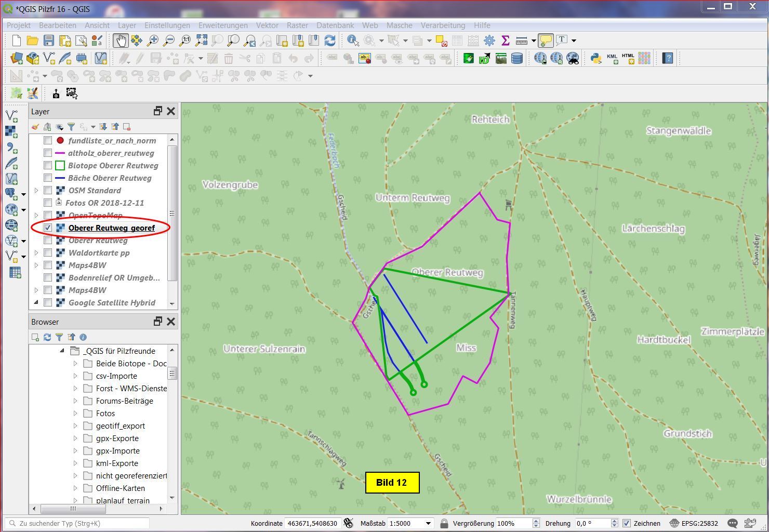Expand the Waldortkarte pp layer

36,252
